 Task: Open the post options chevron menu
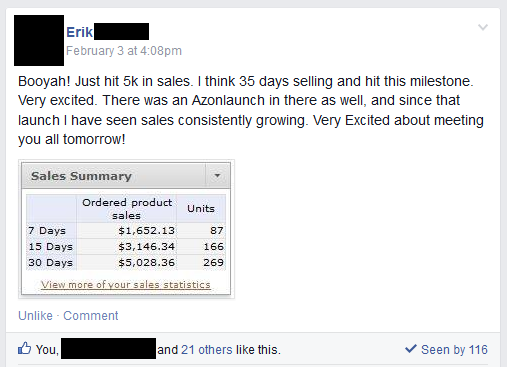click(483, 27)
